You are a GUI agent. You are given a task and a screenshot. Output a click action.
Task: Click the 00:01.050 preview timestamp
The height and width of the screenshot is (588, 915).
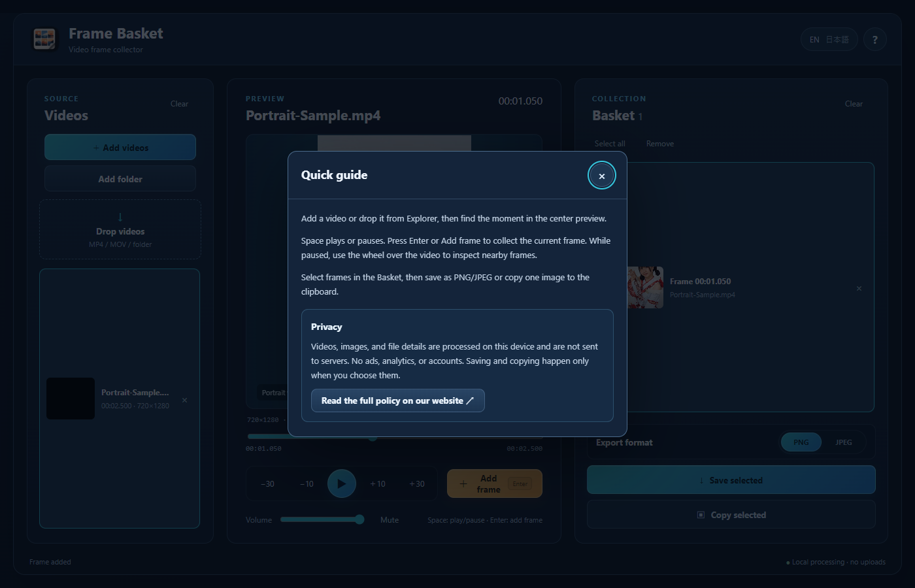(520, 101)
